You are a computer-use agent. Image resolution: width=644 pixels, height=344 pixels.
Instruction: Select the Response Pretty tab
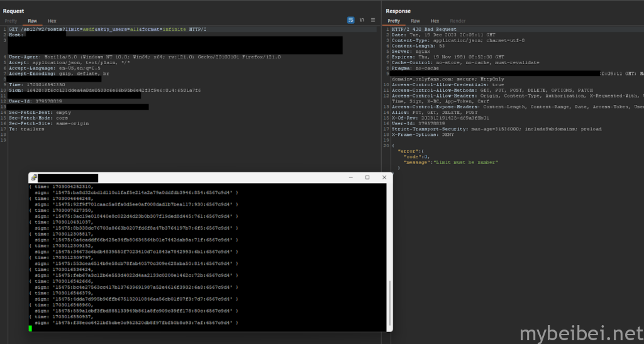393,21
